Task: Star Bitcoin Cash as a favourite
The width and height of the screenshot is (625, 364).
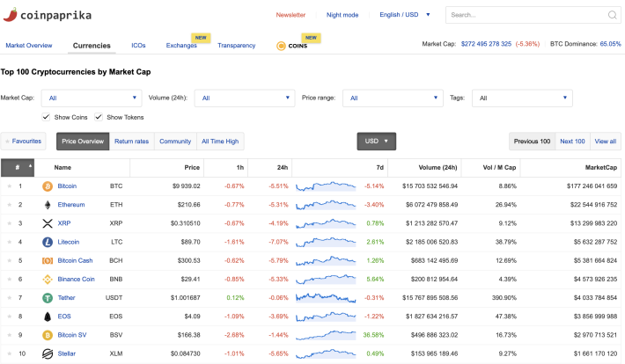Action: coord(9,260)
